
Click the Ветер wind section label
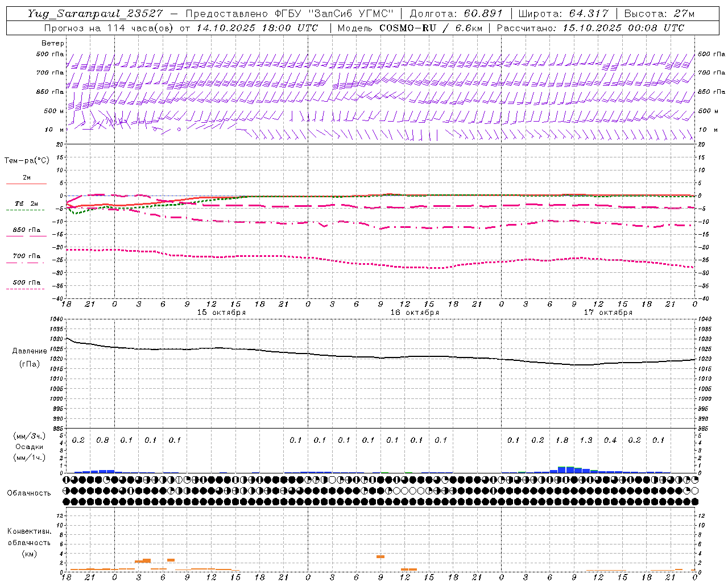coord(53,43)
